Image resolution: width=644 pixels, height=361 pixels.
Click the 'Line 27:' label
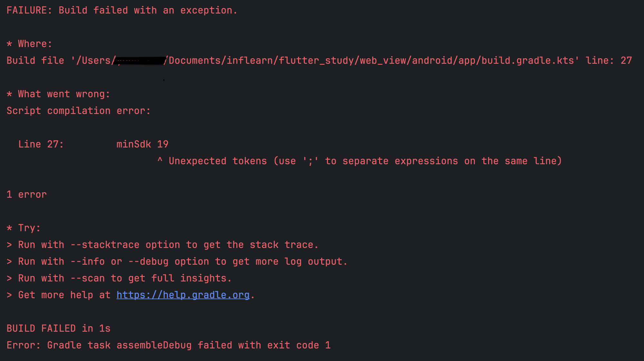click(x=41, y=144)
